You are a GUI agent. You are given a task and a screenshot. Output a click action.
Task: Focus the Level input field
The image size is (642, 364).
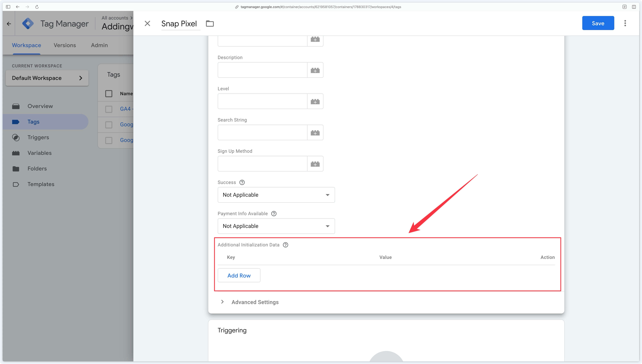[x=262, y=101]
